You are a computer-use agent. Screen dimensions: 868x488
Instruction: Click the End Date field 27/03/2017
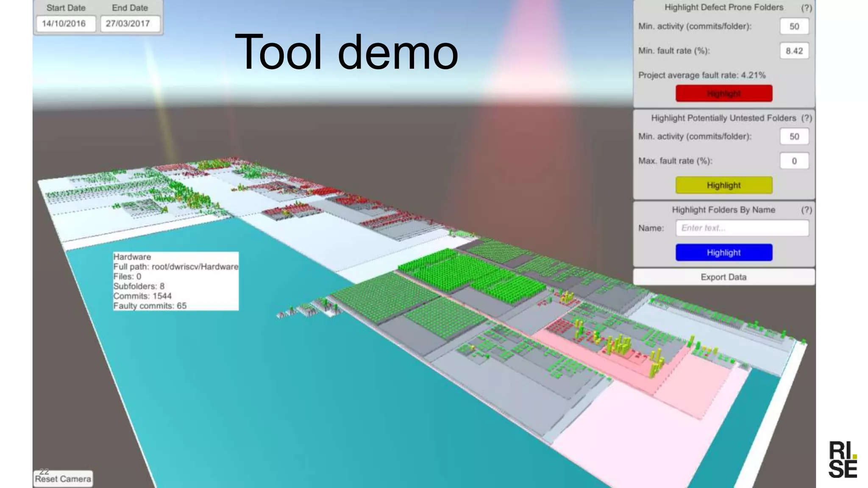130,24
